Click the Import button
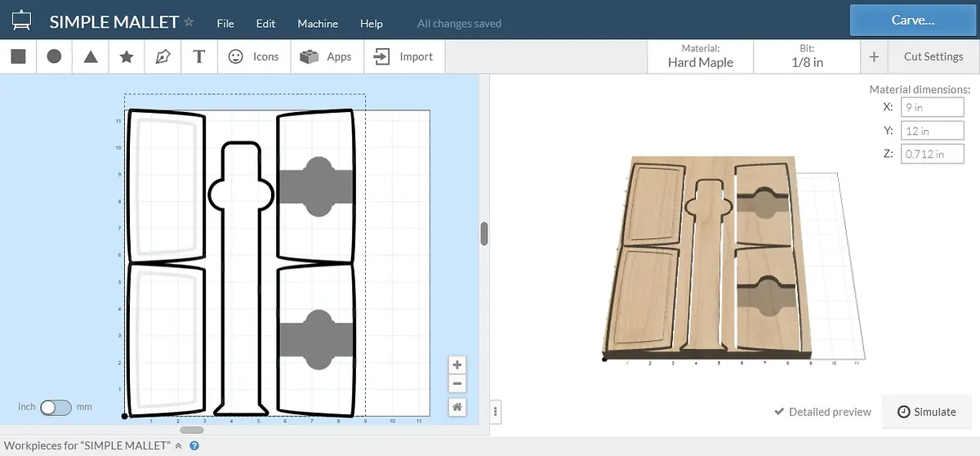The image size is (980, 456). coord(403,56)
